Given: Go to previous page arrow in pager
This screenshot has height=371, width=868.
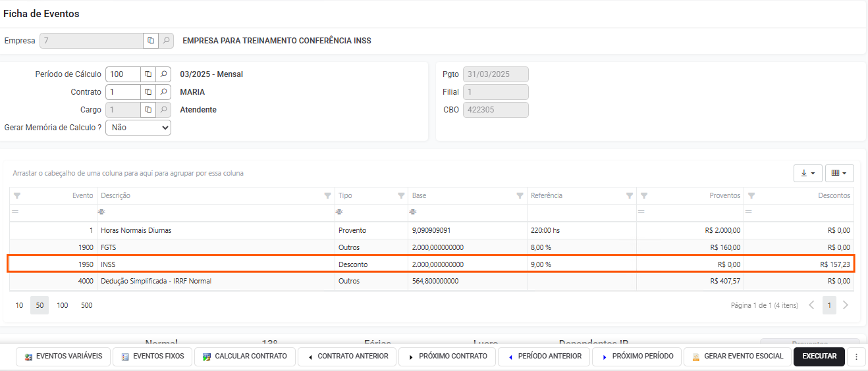Looking at the screenshot, I should 811,305.
